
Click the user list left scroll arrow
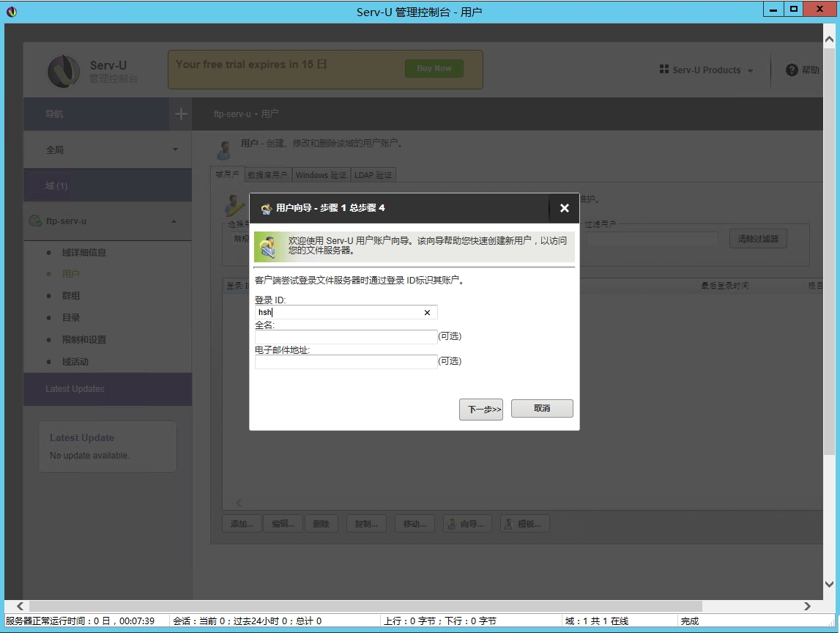[239, 503]
